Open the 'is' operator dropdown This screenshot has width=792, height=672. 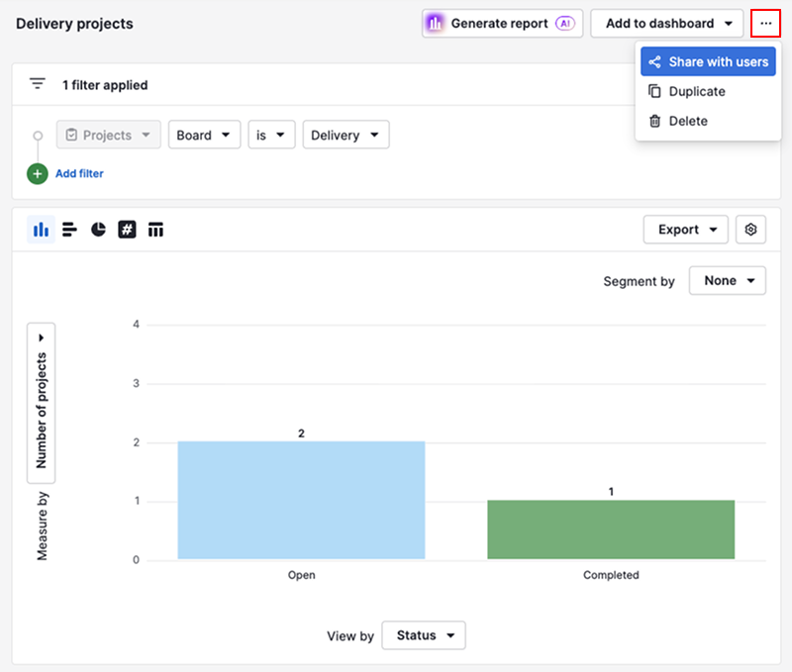point(271,135)
